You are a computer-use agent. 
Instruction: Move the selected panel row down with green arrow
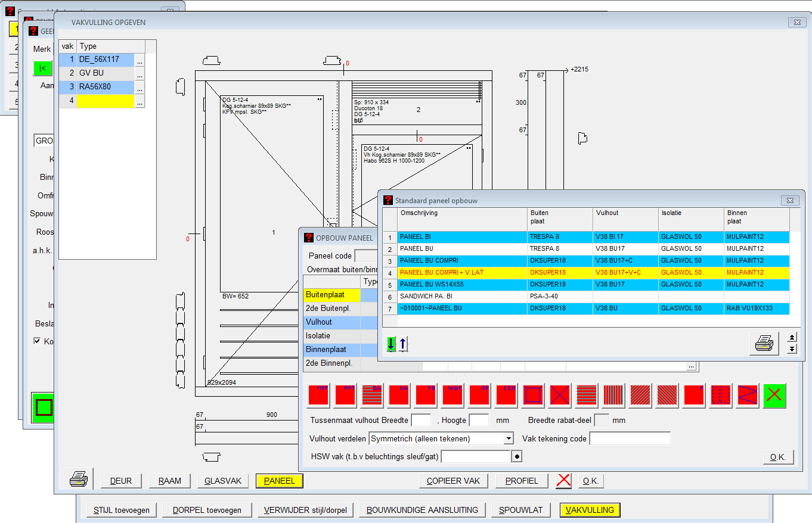391,344
